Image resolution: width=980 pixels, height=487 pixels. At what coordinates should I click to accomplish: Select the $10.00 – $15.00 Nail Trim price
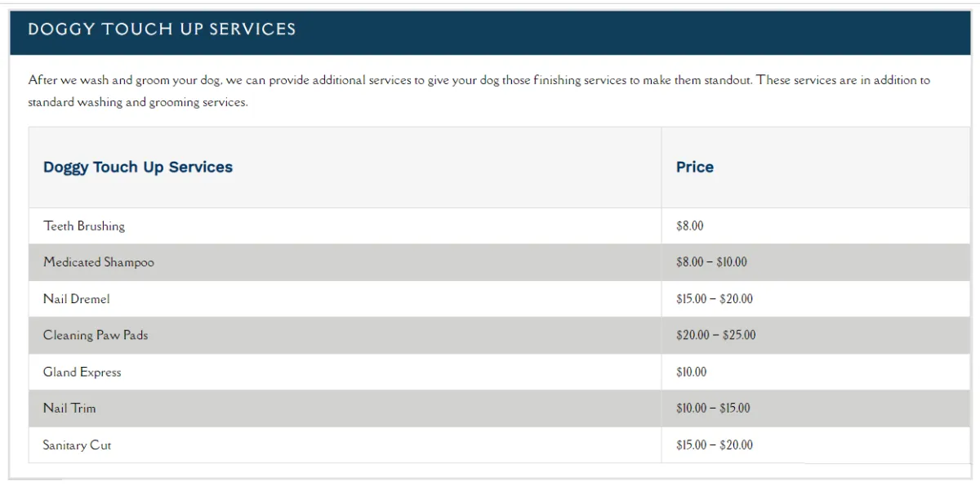tap(713, 409)
